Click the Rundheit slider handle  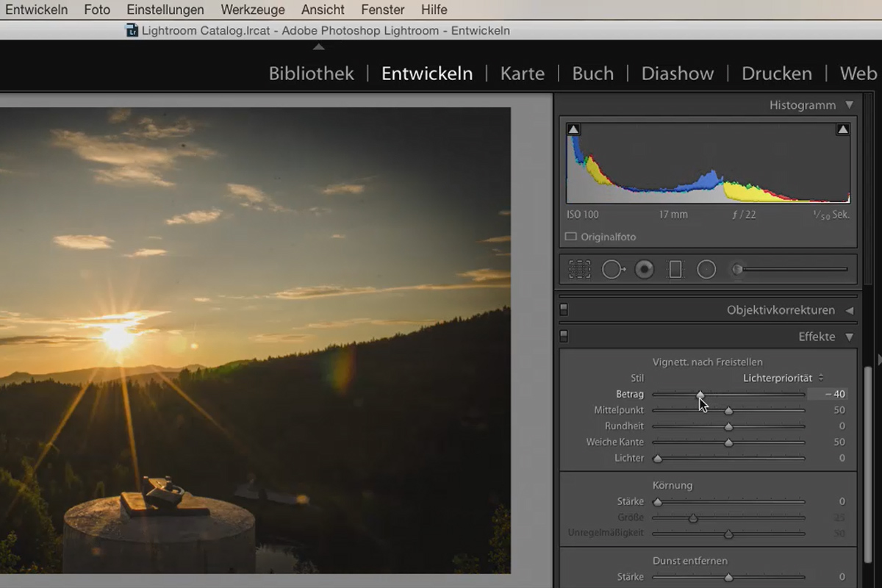[728, 426]
